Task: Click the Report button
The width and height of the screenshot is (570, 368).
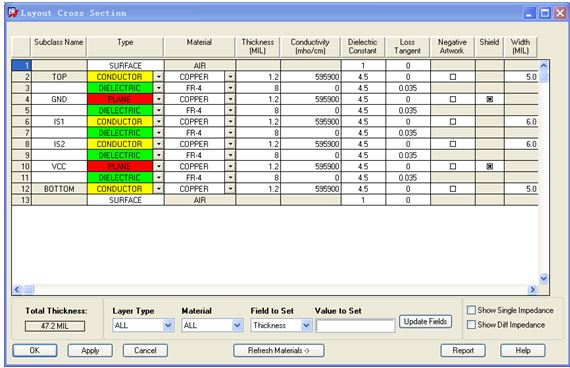Action: click(463, 351)
